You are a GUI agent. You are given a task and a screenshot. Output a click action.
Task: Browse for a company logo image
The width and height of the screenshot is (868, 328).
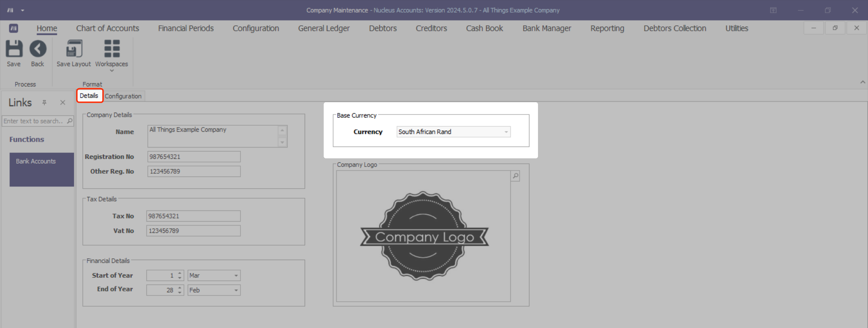coord(515,176)
